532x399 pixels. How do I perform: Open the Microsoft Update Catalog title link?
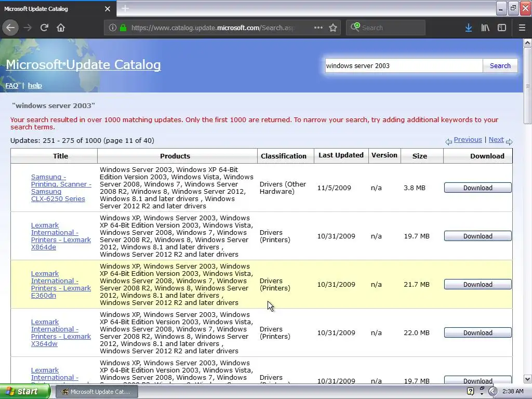pyautogui.click(x=83, y=64)
